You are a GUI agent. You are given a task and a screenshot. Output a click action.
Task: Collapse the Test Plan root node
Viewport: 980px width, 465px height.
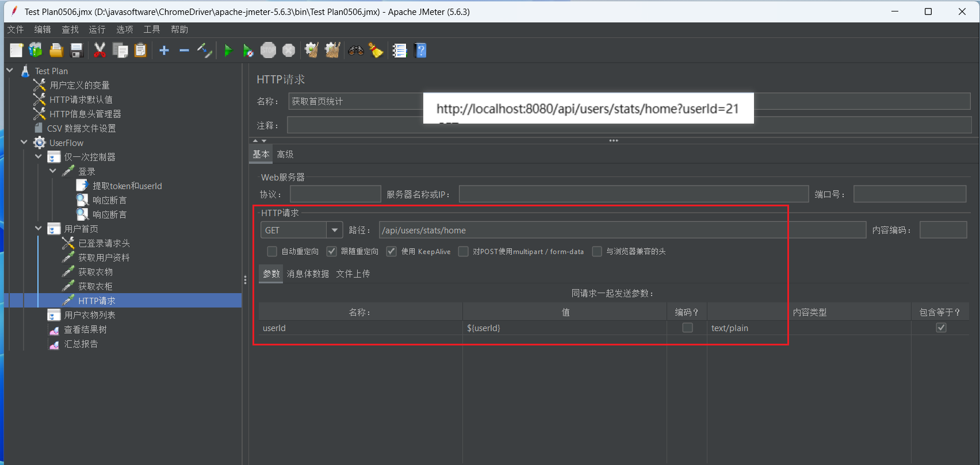[10, 70]
